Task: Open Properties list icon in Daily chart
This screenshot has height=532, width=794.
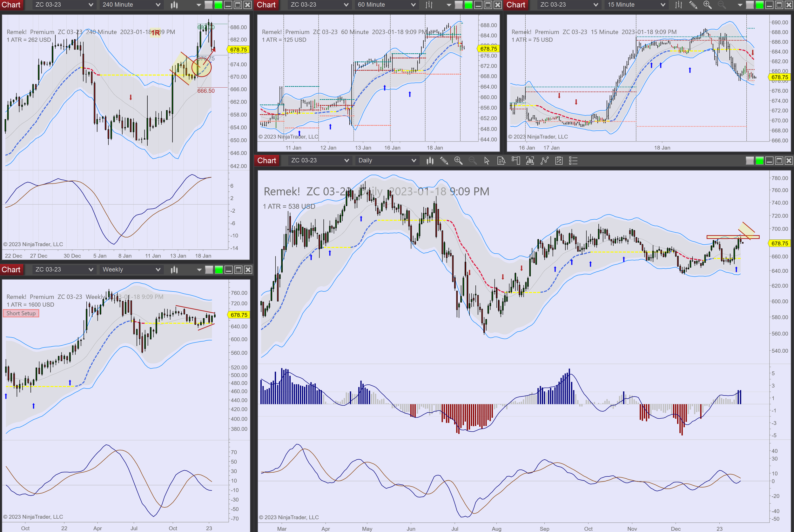Action: [573, 161]
